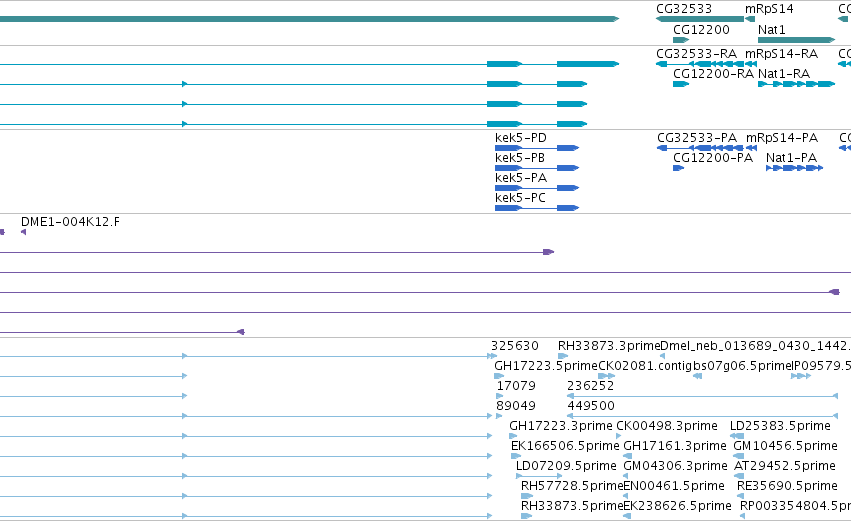Image resolution: width=851 pixels, height=521 pixels.
Task: Click the CK02081.contig label
Action: (645, 366)
